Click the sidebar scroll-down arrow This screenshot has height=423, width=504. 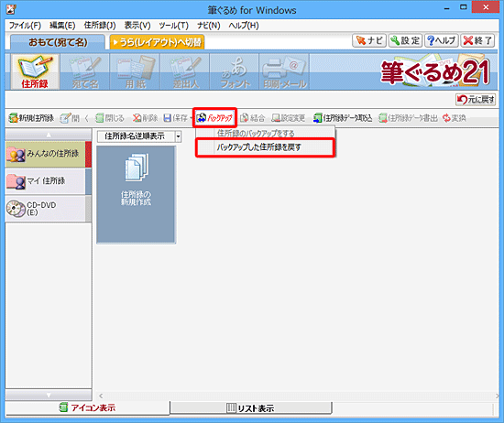(x=49, y=395)
